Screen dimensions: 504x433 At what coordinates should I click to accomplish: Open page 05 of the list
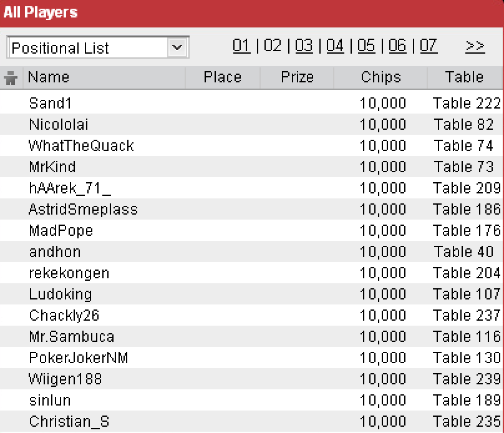366,46
